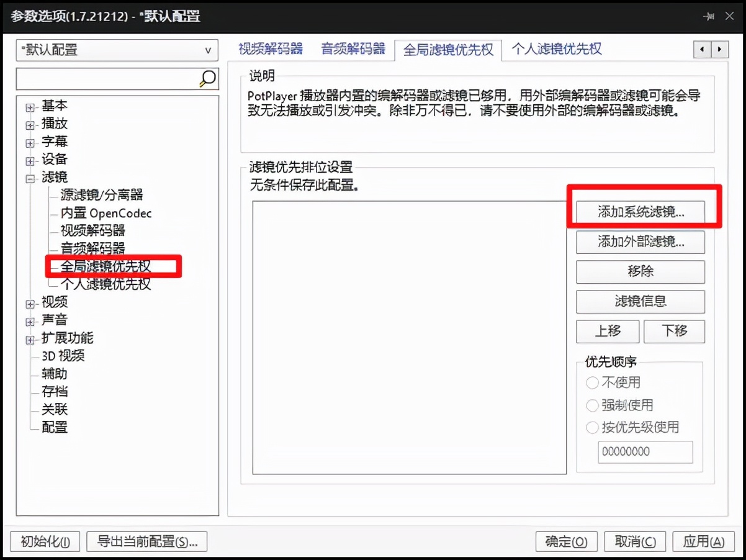Image resolution: width=746 pixels, height=560 pixels.
Task: Apply settings with the 应用 button
Action: (703, 541)
